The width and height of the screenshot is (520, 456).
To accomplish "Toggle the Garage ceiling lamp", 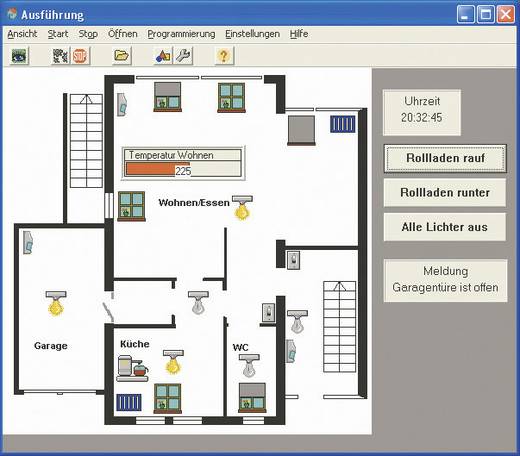I will pos(56,303).
